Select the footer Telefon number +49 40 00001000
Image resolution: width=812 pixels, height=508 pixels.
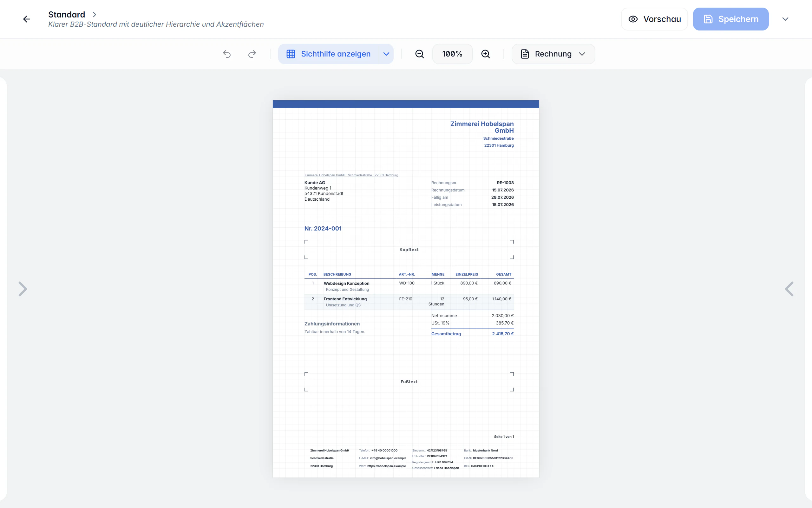tap(384, 451)
